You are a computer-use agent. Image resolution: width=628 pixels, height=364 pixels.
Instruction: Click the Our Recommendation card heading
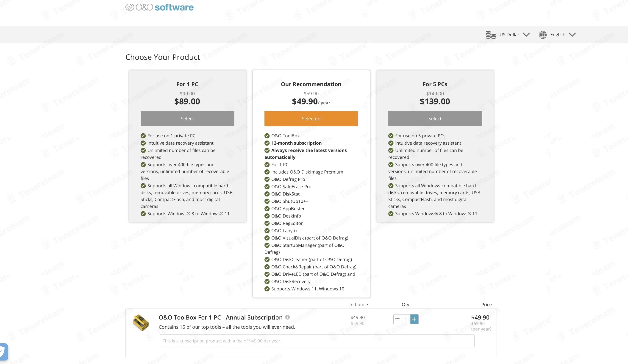click(x=311, y=84)
